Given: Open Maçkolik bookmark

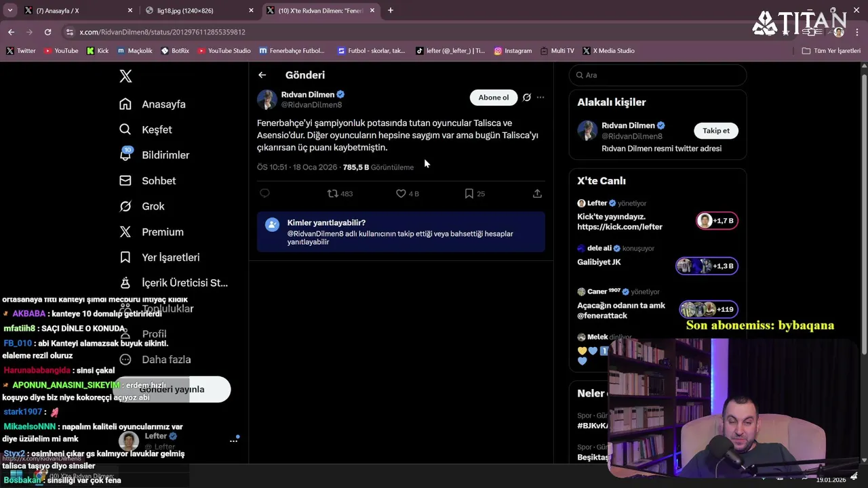Looking at the screenshot, I should coord(134,51).
